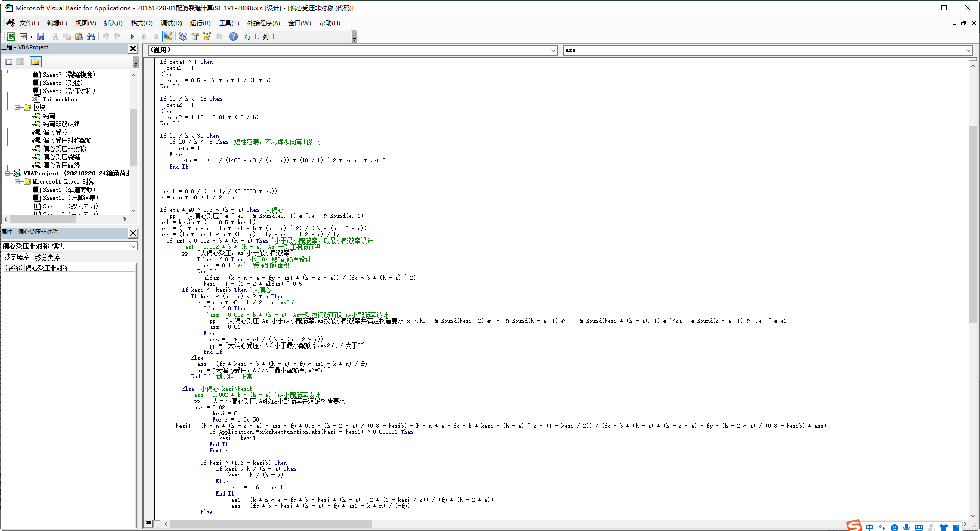Select module 纯弯双筋最终
Viewport: 980px width, 531px height.
tap(61, 124)
